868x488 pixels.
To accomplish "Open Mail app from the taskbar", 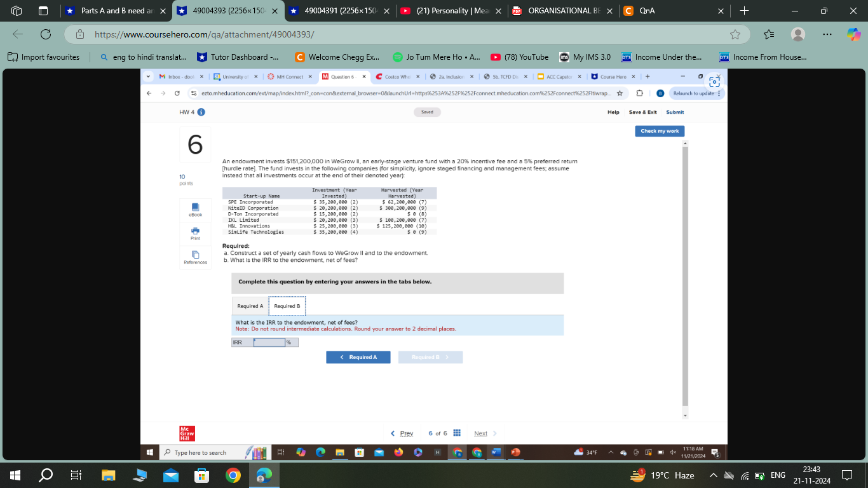I will (171, 475).
